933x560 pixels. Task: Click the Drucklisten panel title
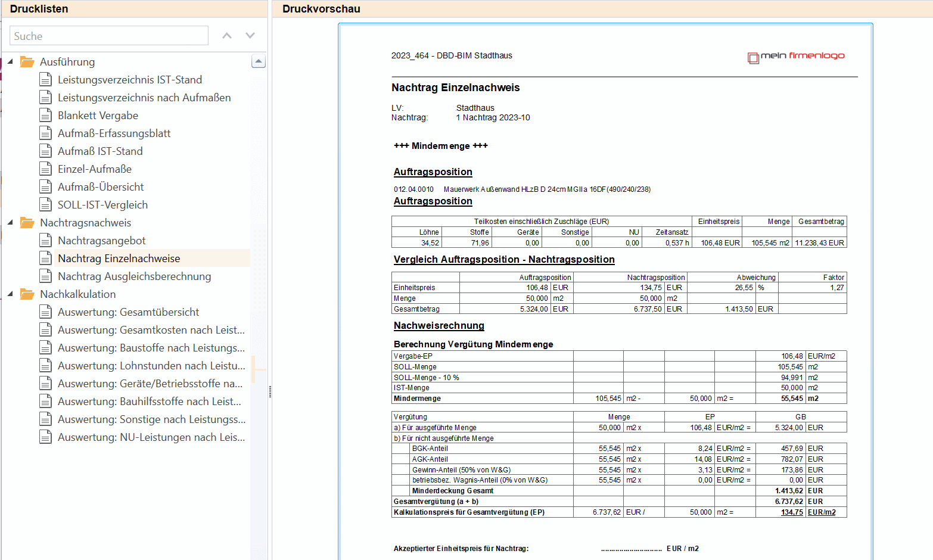pyautogui.click(x=39, y=9)
